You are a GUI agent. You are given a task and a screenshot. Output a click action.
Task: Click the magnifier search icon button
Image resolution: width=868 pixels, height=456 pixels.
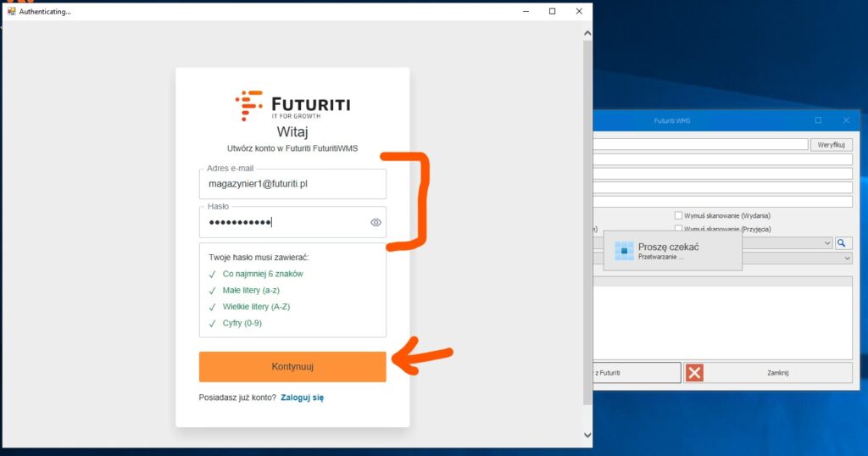[843, 242]
